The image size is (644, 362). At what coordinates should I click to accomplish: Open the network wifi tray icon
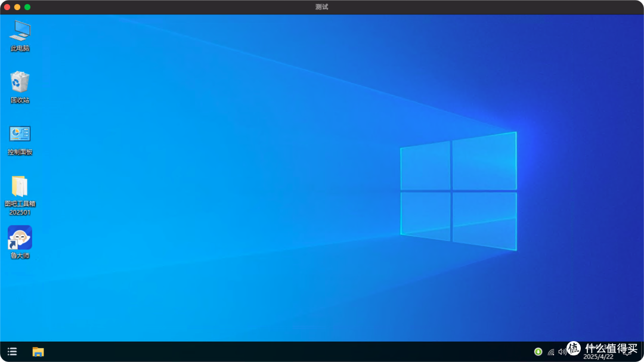pyautogui.click(x=551, y=352)
